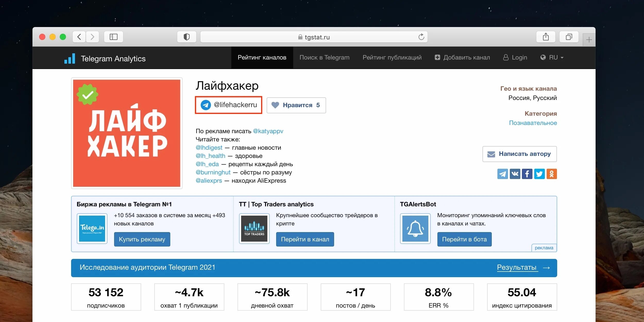Show all tabs overview icon
This screenshot has height=322, width=644.
569,37
